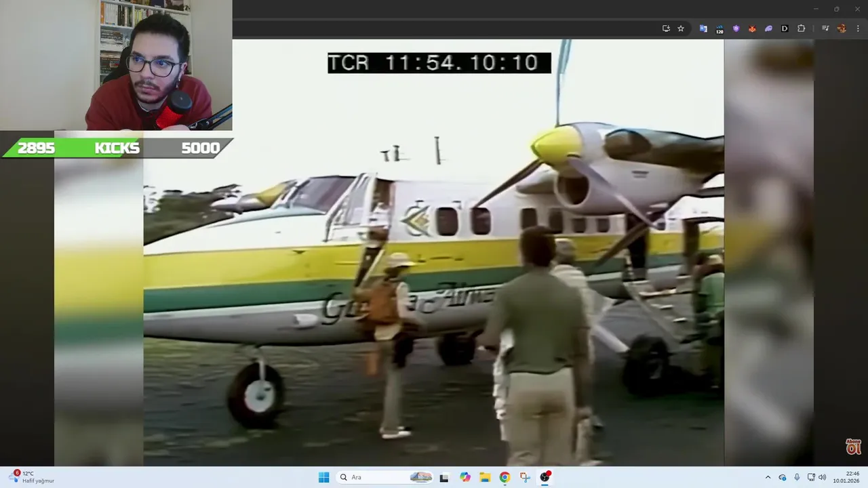Open the Snipping Tool taskbar icon
The image size is (868, 488).
click(525, 477)
